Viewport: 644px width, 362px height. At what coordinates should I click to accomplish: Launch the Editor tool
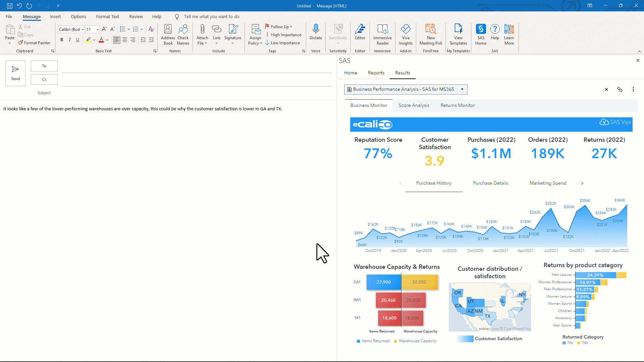click(360, 32)
